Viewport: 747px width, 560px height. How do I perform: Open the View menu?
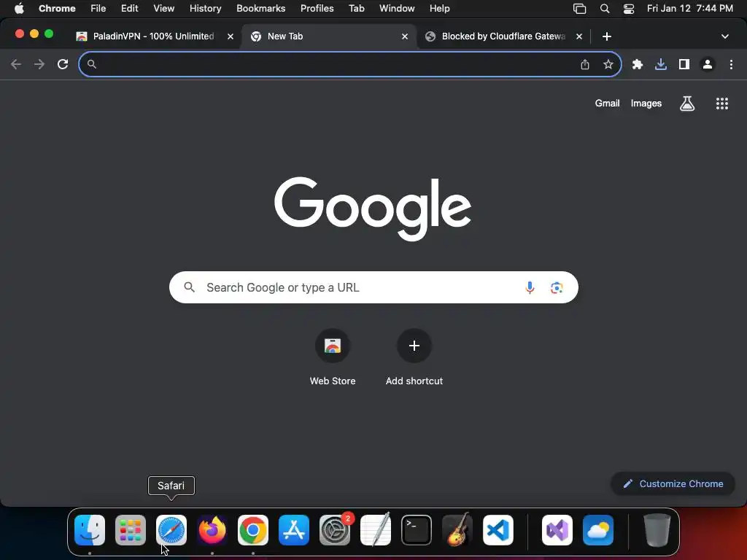[x=164, y=8]
